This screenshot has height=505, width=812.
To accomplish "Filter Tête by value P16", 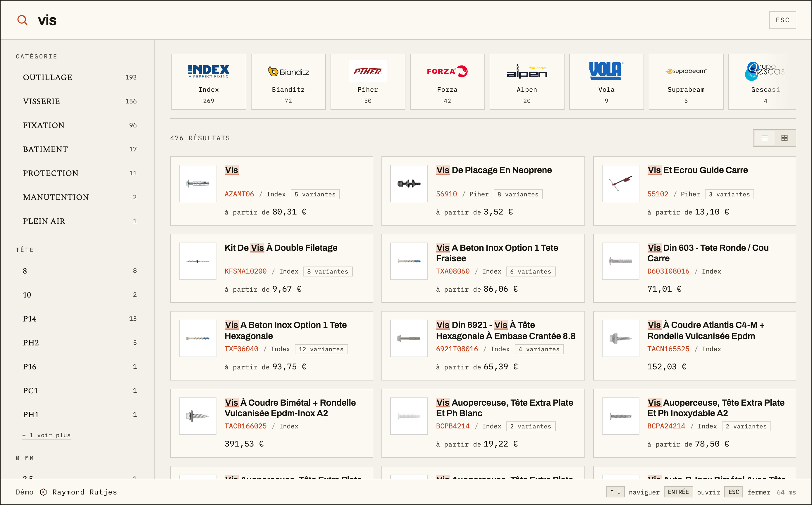I will pos(80,367).
